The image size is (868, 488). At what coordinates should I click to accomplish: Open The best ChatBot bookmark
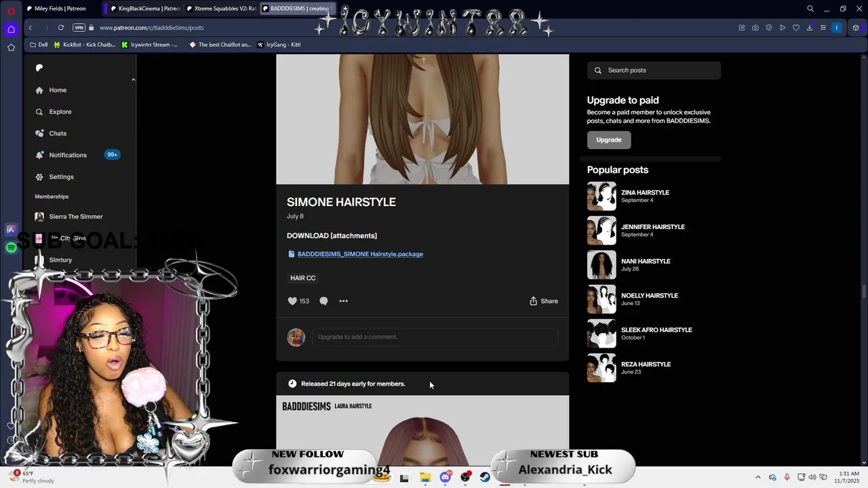point(220,45)
